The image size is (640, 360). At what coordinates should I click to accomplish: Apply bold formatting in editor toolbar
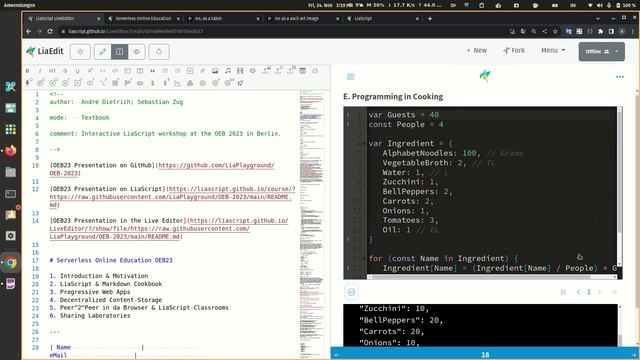click(27, 71)
